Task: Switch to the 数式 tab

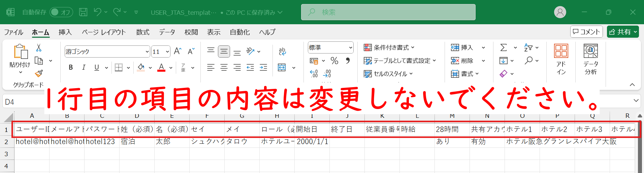Action: (x=143, y=32)
